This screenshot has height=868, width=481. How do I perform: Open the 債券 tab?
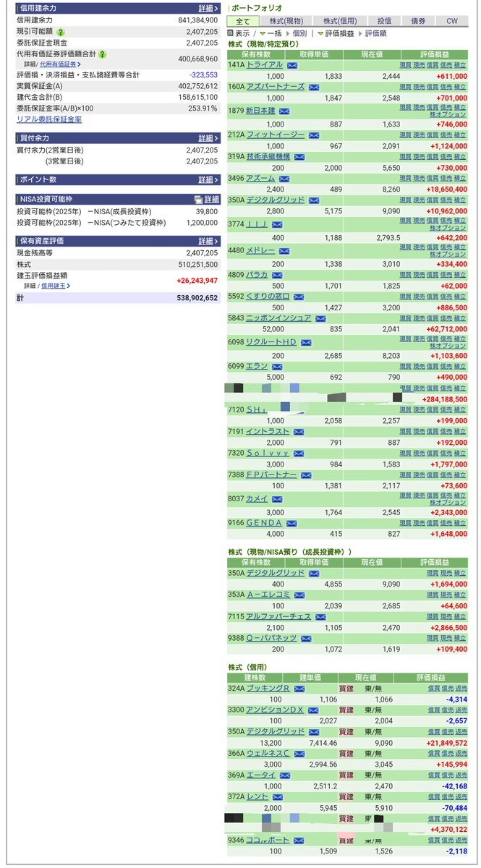click(418, 21)
